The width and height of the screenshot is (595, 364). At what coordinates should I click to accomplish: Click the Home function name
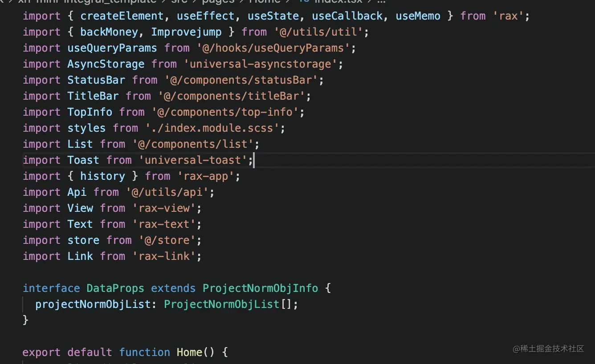(x=189, y=352)
